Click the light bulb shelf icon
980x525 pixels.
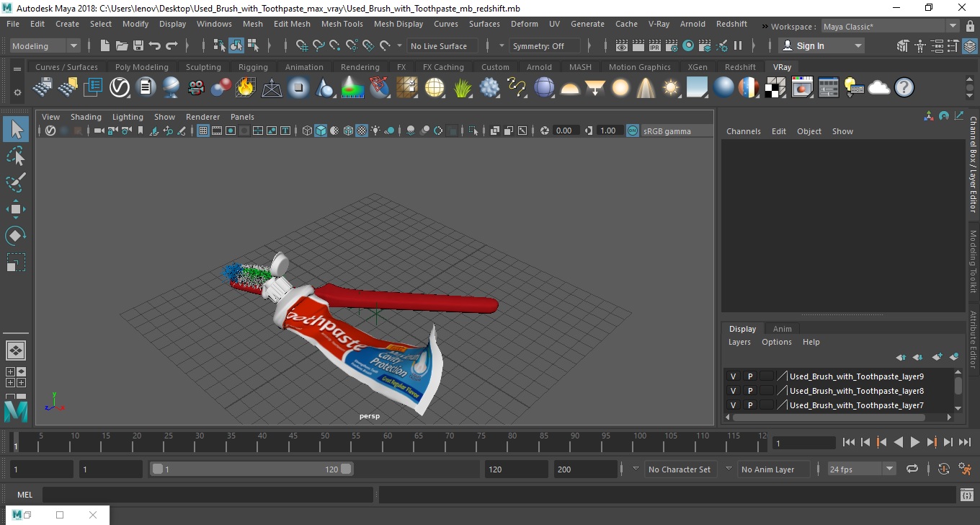coord(854,88)
